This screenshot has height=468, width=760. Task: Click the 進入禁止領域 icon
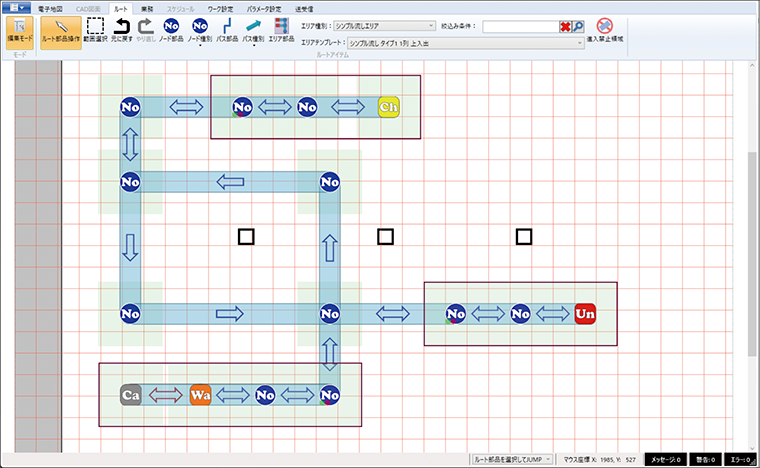click(604, 30)
